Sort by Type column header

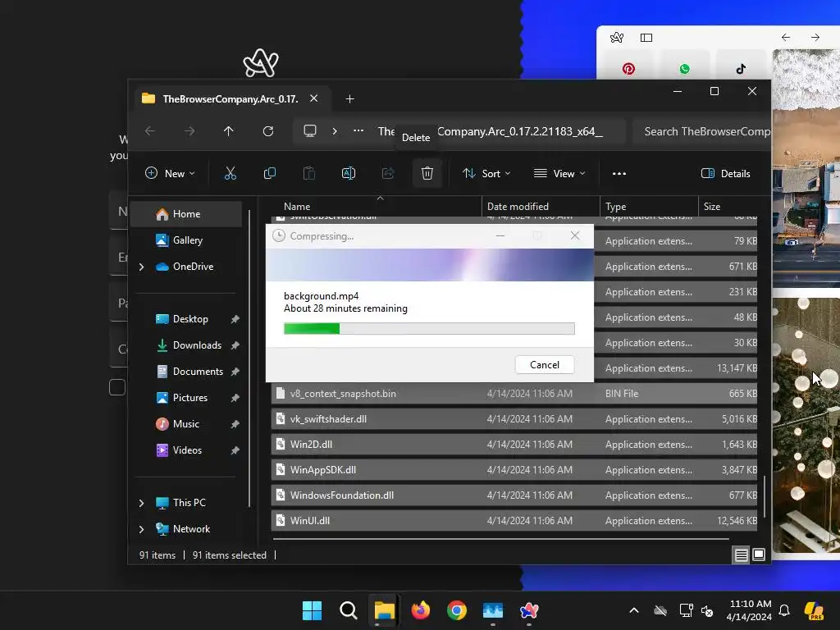pyautogui.click(x=649, y=206)
